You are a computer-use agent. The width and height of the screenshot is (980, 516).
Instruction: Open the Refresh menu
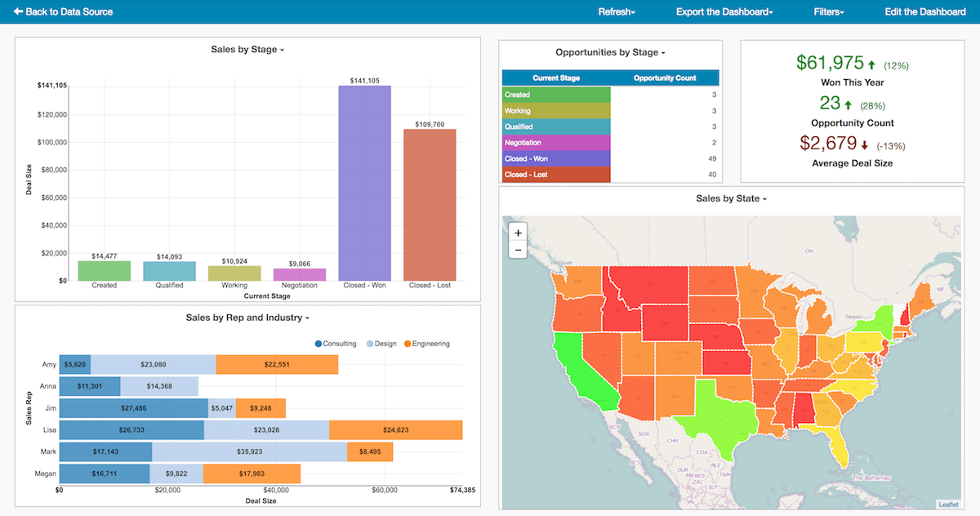tap(617, 11)
